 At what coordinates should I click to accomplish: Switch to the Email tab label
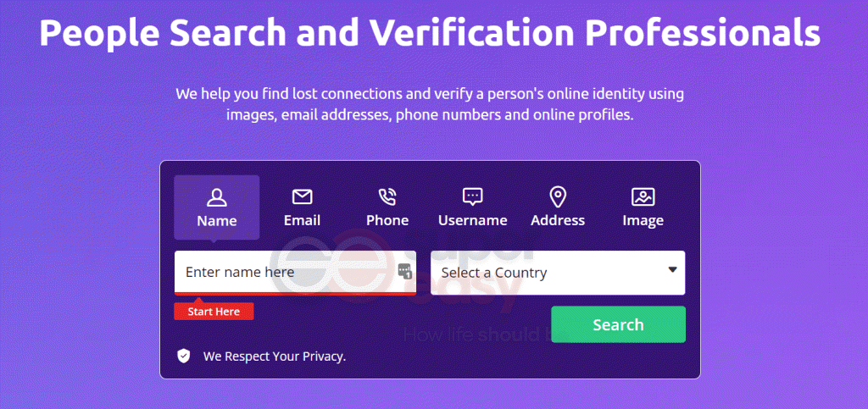(303, 220)
